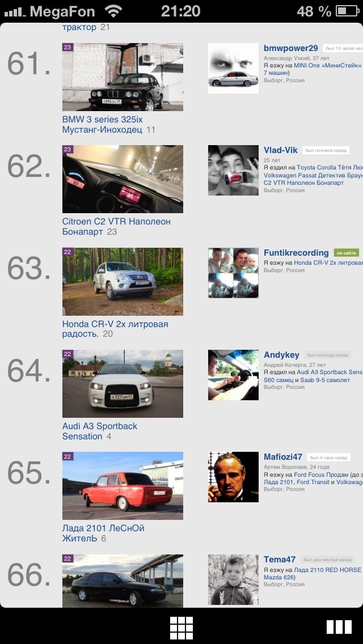The height and width of the screenshot is (644, 363).
Task: Open Funtikrecording collage avatar
Action: (233, 273)
